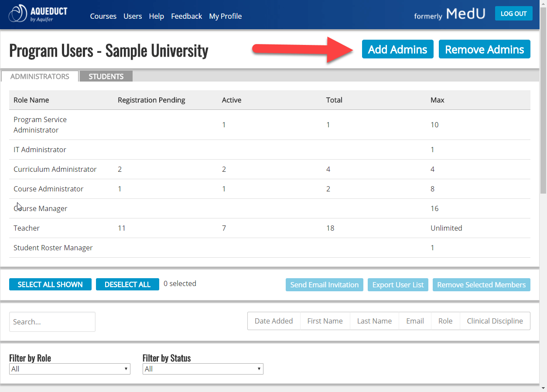Click Registration Pending column header
The image size is (547, 392).
151,100
